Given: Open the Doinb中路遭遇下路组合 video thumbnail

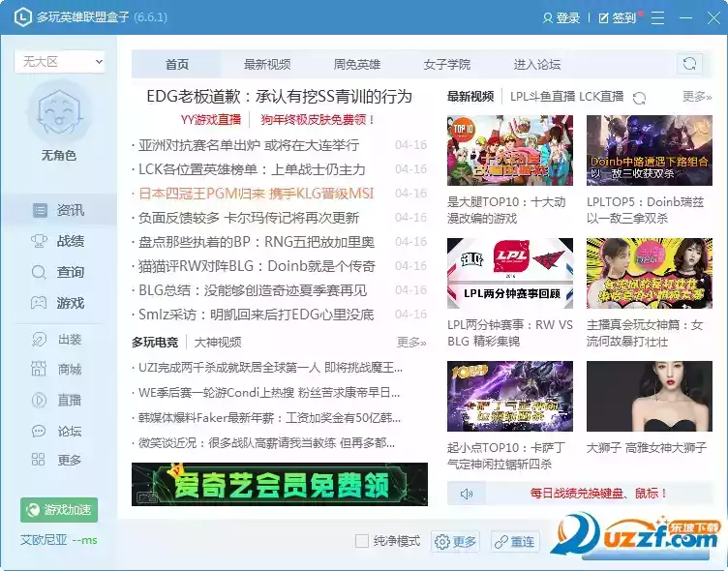Looking at the screenshot, I should pos(649,150).
